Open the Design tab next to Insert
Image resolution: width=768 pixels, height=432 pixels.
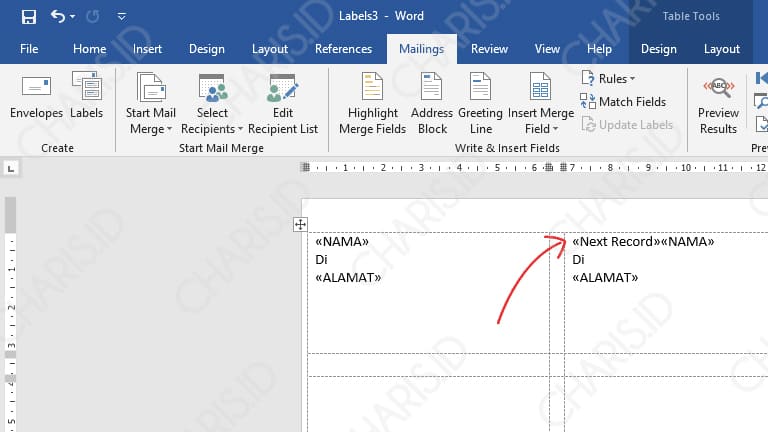(207, 49)
